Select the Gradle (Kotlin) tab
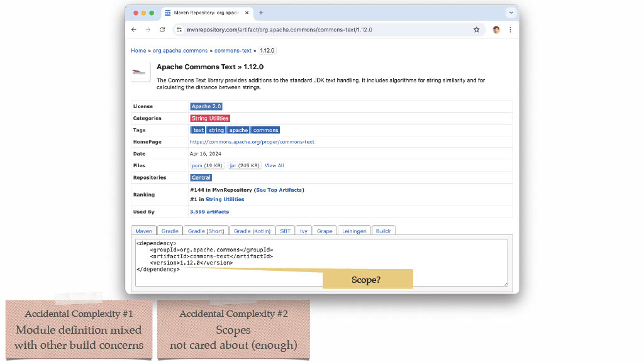Screen dimensions: 644x362 252,231
